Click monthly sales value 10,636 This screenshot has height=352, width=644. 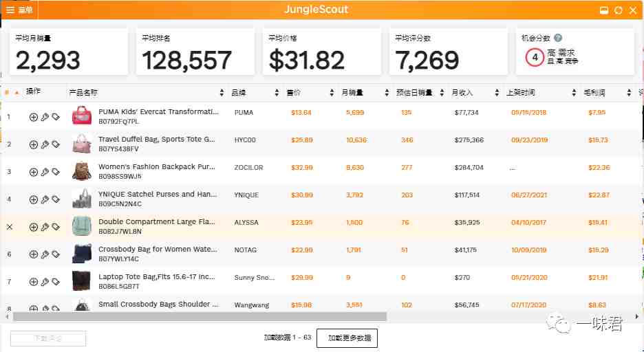(x=356, y=140)
